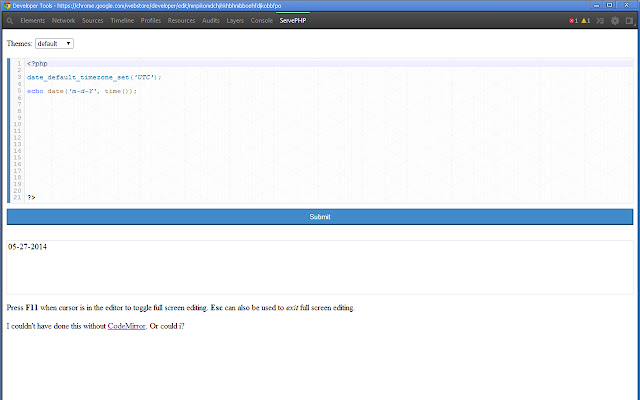
Task: Open the Console tab
Action: point(262,20)
